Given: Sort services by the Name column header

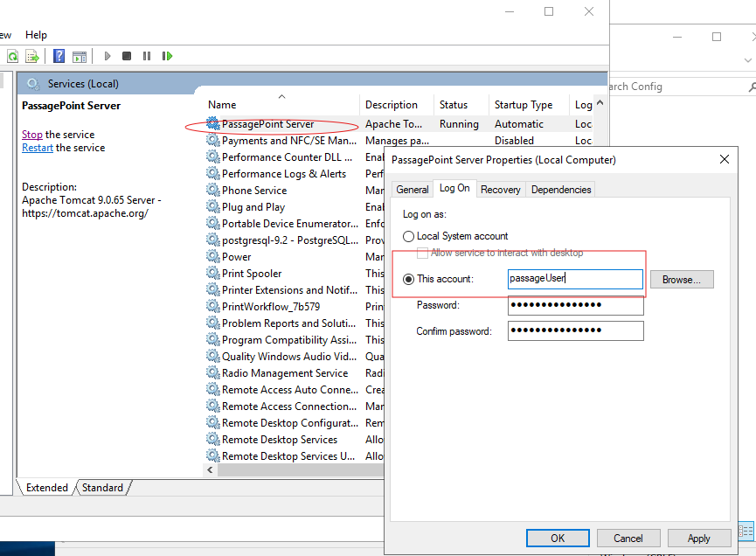Looking at the screenshot, I should [x=222, y=105].
